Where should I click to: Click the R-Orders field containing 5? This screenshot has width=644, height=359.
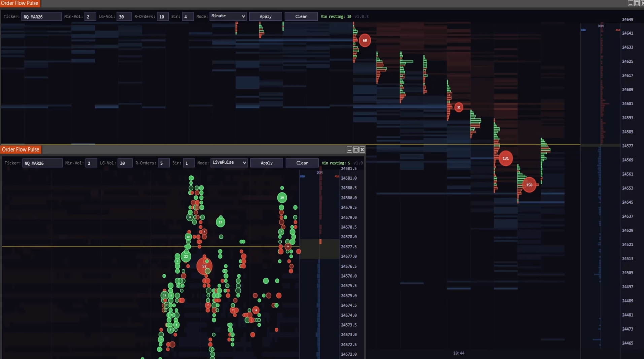pyautogui.click(x=163, y=163)
